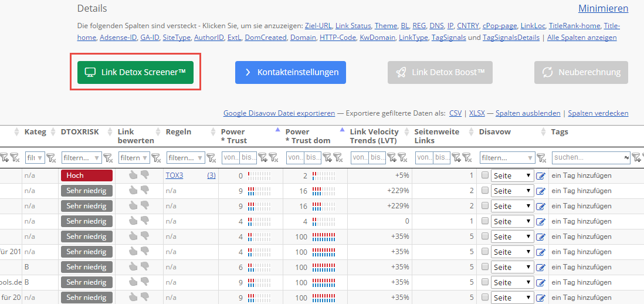The image size is (644, 304).
Task: Tick disavow checkbox in the LVT 0 row
Action: [484, 221]
